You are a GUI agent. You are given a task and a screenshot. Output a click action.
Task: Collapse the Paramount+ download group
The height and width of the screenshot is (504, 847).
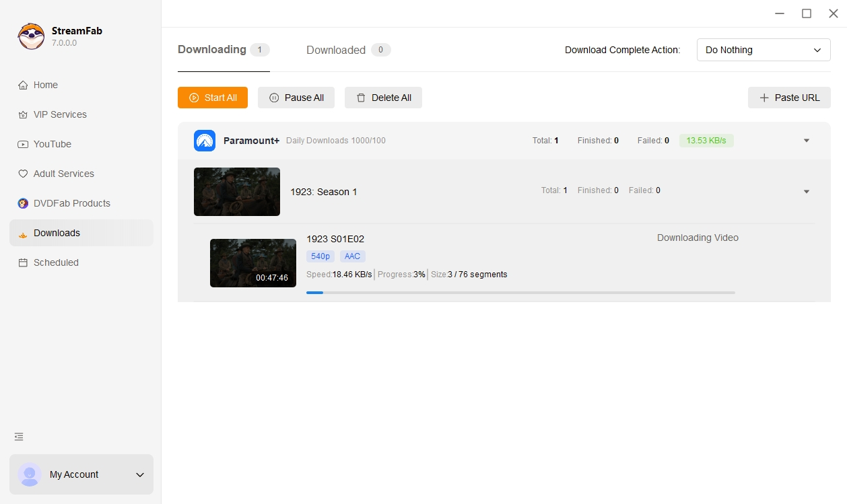pyautogui.click(x=806, y=141)
